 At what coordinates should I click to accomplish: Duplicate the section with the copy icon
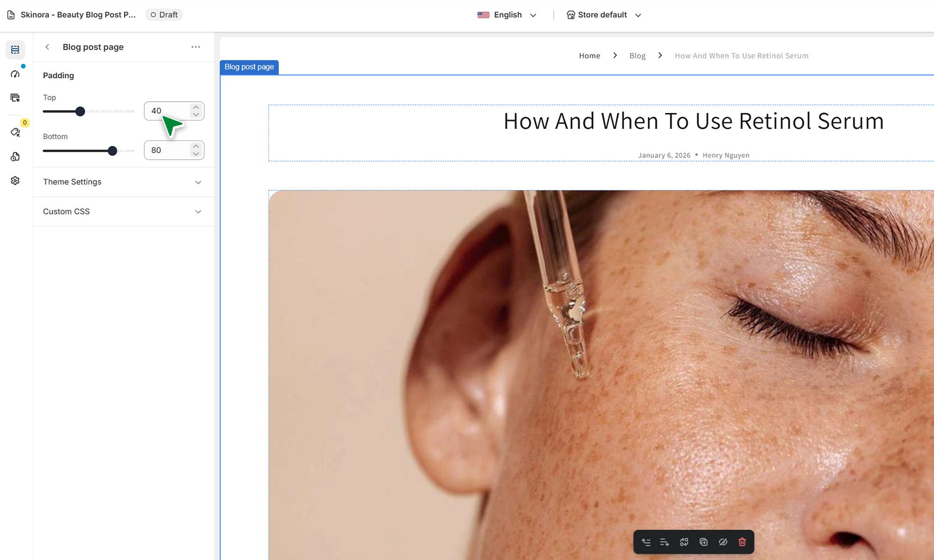pos(704,542)
